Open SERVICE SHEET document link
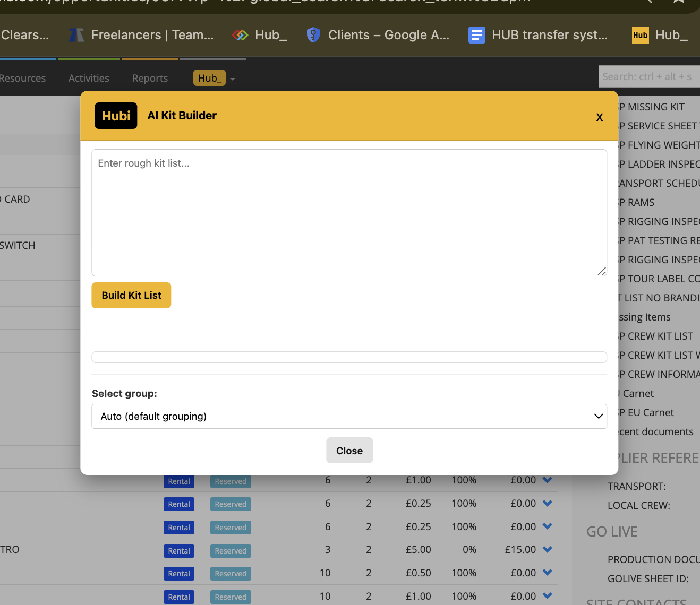Image resolution: width=700 pixels, height=605 pixels. [x=659, y=126]
